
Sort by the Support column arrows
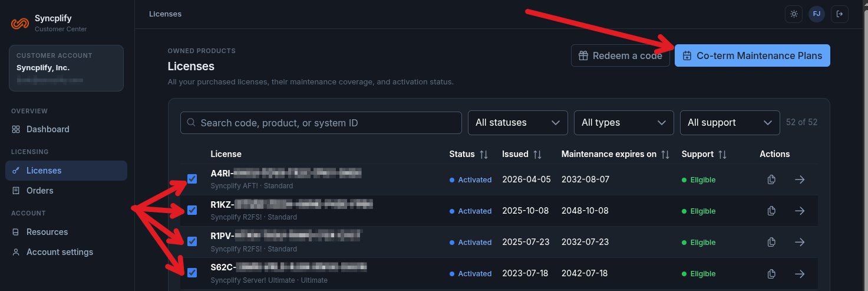click(722, 154)
